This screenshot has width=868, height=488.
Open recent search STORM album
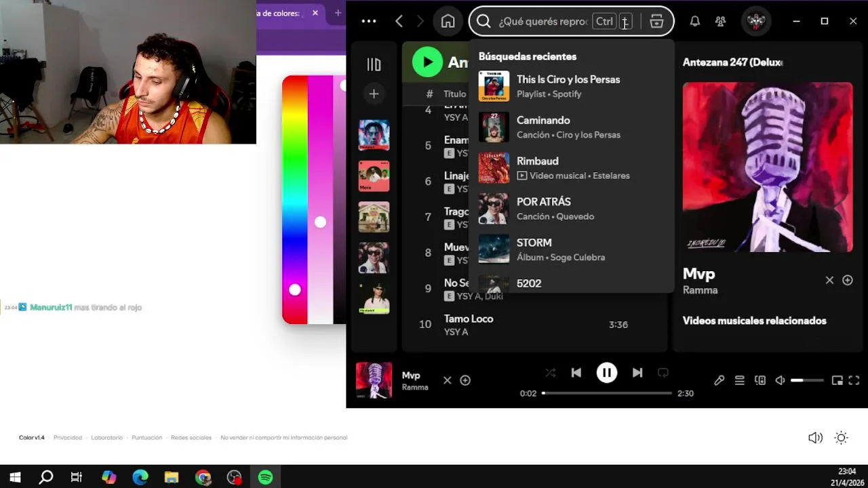(571, 249)
